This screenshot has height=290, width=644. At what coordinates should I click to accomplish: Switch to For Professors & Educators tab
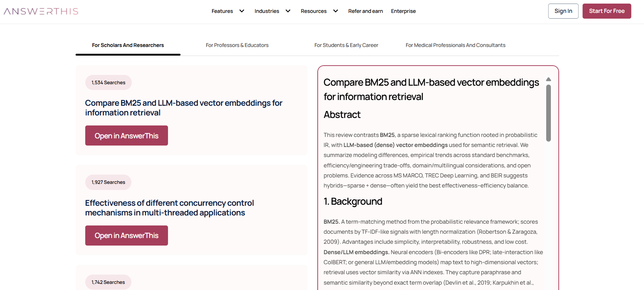click(x=237, y=45)
